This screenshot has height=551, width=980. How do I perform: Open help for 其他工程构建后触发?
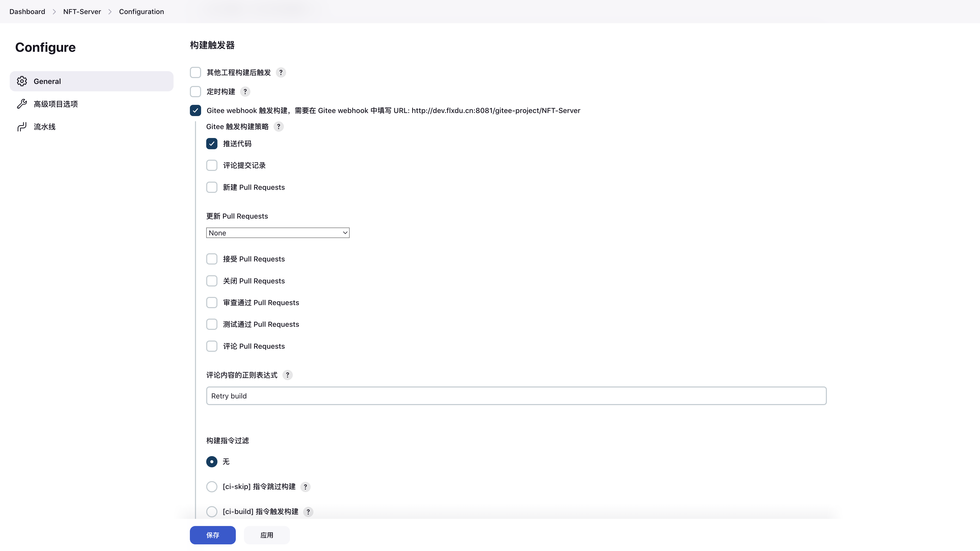coord(281,72)
